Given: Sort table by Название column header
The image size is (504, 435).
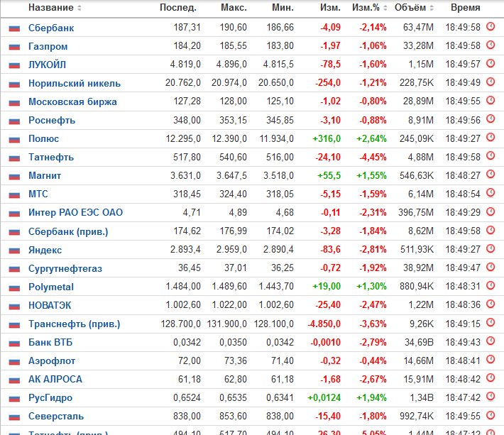Looking at the screenshot, I should (51, 7).
